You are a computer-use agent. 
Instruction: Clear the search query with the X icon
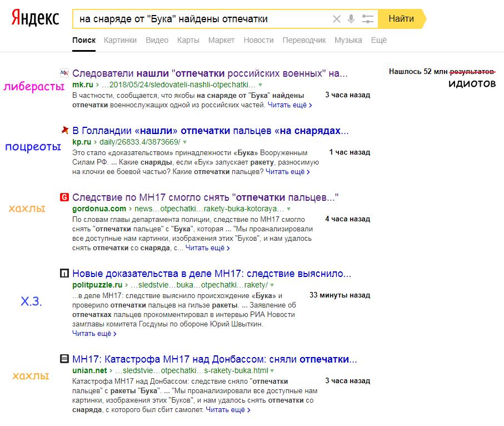pos(337,19)
